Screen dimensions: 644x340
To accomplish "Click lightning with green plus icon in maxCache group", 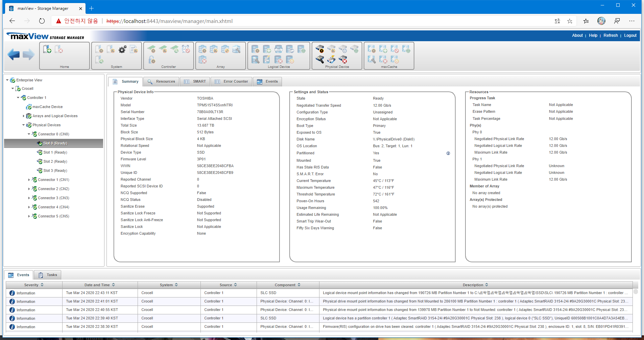I will click(x=383, y=49).
